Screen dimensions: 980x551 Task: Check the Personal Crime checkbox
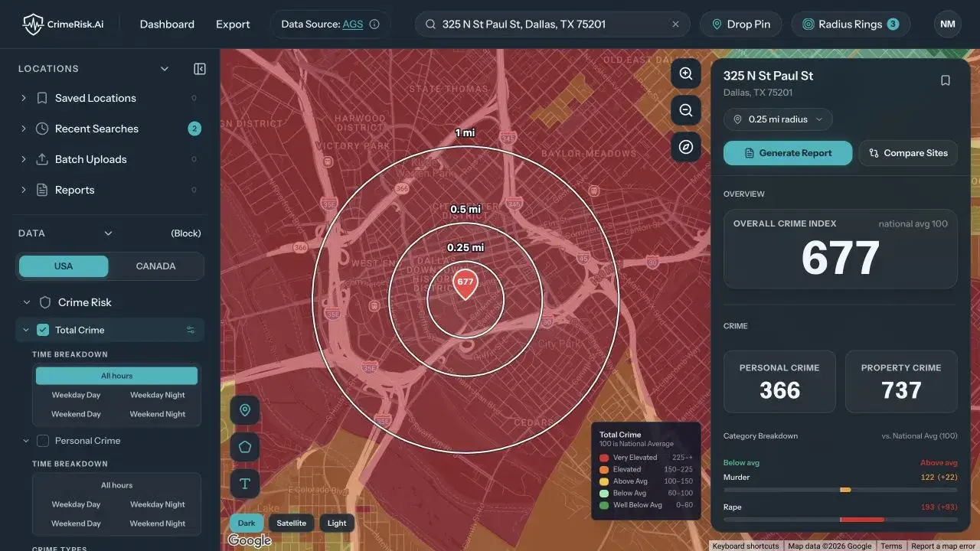click(43, 441)
